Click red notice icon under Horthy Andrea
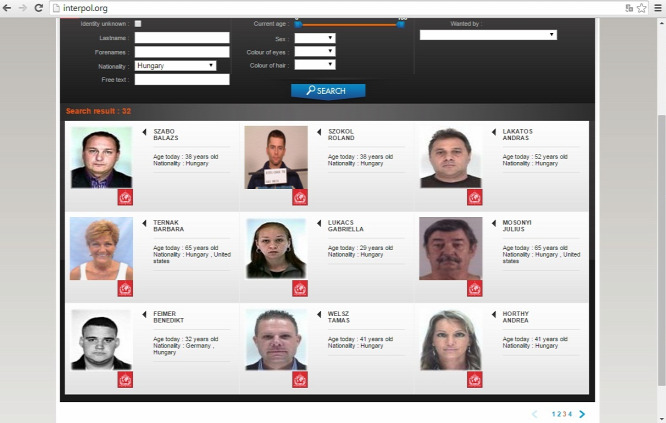Viewport: 666px width, 423px height. (474, 380)
